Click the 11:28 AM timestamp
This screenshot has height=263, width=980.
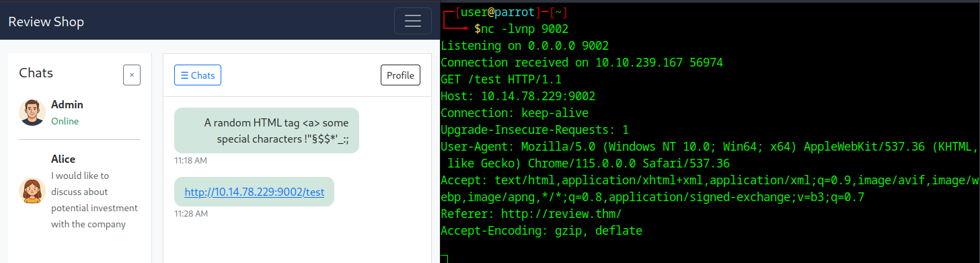(190, 213)
